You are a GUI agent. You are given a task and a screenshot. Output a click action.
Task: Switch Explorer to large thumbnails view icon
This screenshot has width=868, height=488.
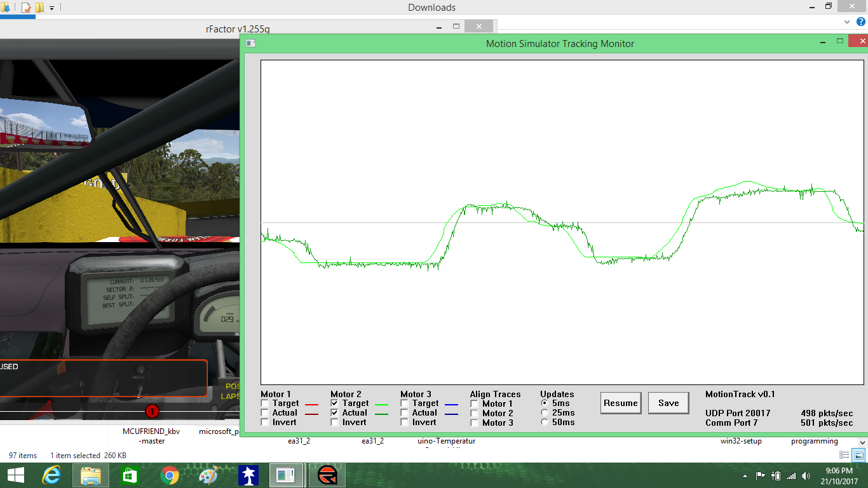click(x=858, y=455)
